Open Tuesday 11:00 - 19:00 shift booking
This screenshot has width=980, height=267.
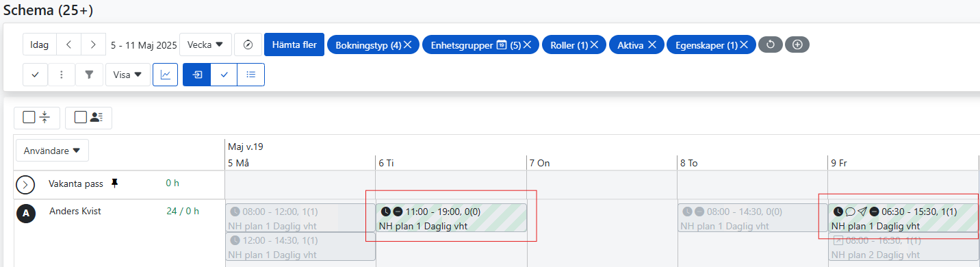pos(452,218)
